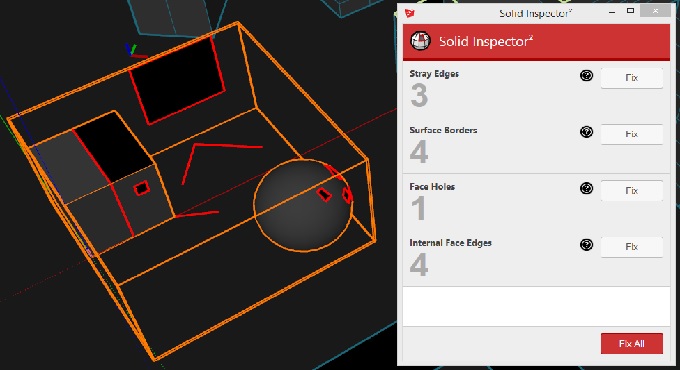Image resolution: width=680 pixels, height=370 pixels.
Task: Click the Face Holes count 1
Action: pyautogui.click(x=418, y=208)
